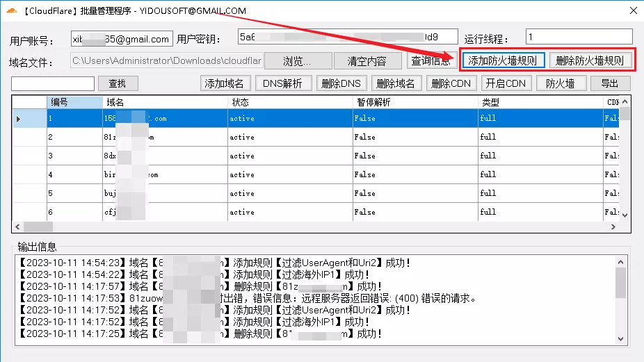Viewport: 644px width, 362px height.
Task: Click the domain table's scroll down arrow
Action: (x=625, y=215)
